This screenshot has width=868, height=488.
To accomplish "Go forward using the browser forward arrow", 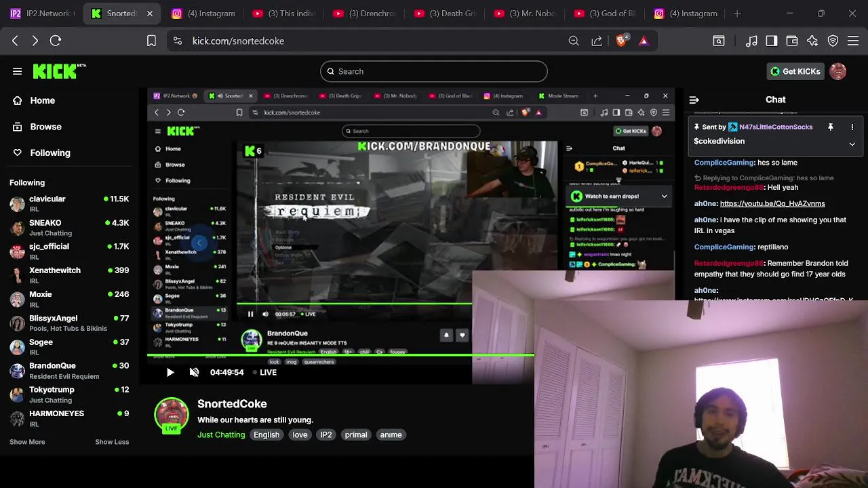I will pyautogui.click(x=35, y=41).
